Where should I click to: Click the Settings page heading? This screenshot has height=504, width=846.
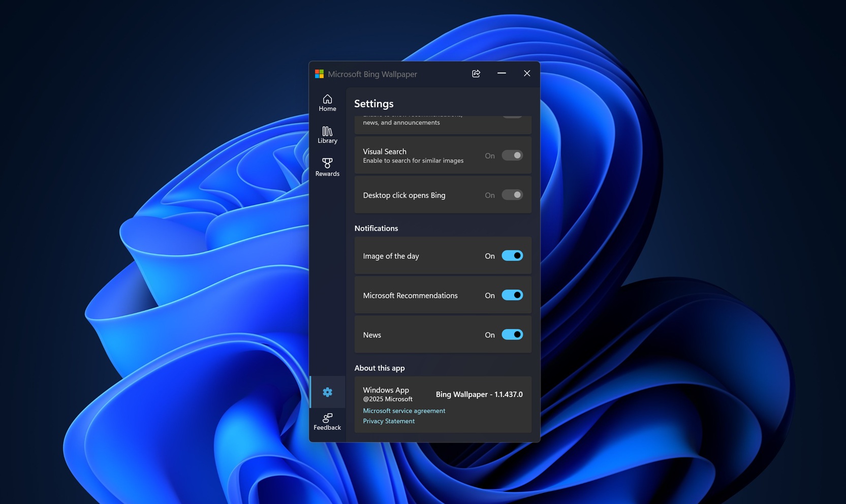tap(374, 104)
